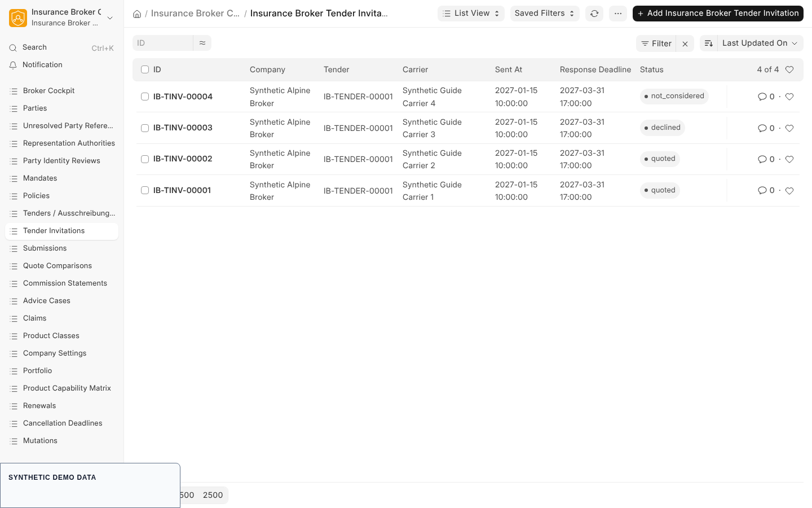Click the home icon in the breadcrumb
The image size is (812, 508).
tap(137, 14)
